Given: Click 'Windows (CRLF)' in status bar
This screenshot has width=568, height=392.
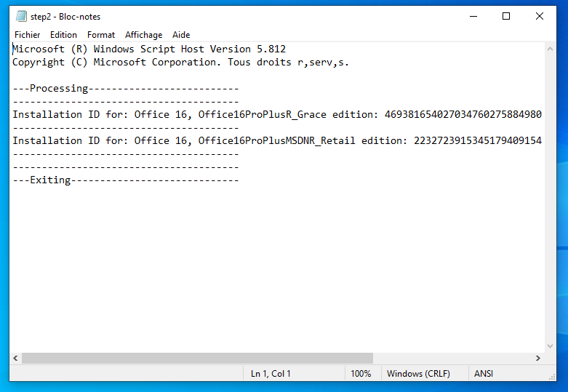Looking at the screenshot, I should click(418, 374).
